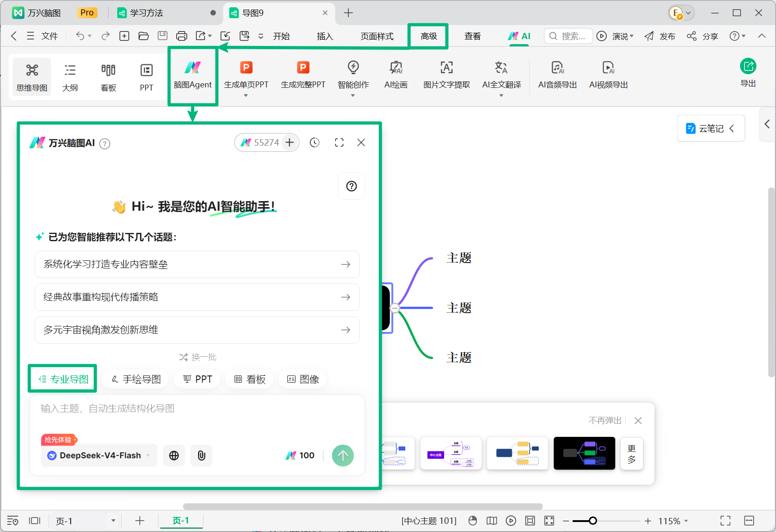776x532 pixels.
Task: Click the green 导出 export icon
Action: coord(748,66)
